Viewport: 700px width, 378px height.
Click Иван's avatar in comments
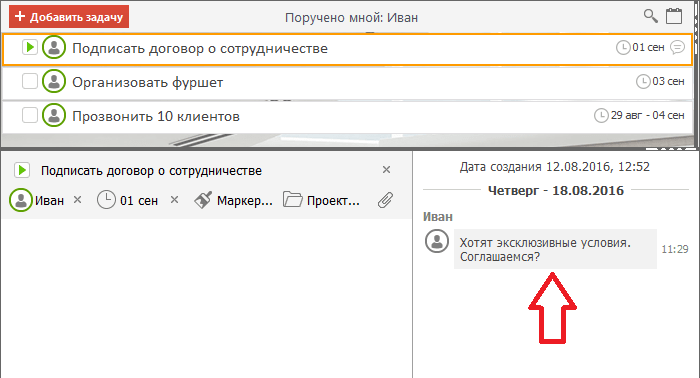(x=437, y=241)
